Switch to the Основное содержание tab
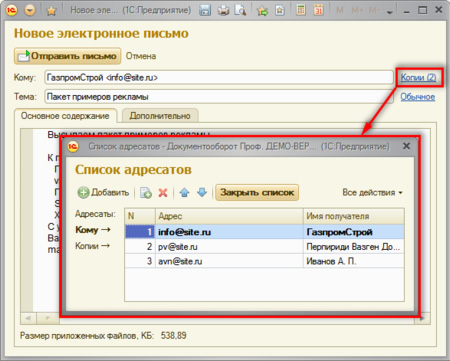The width and height of the screenshot is (450, 361). tap(65, 116)
